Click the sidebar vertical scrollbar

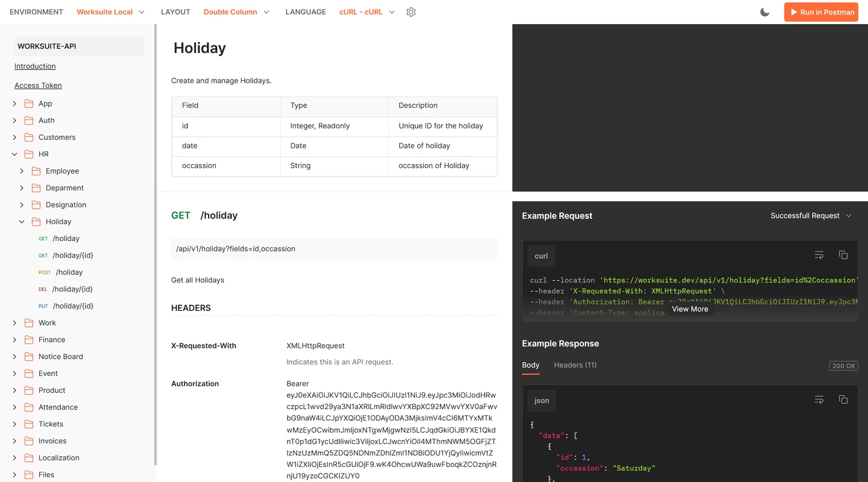(156, 245)
